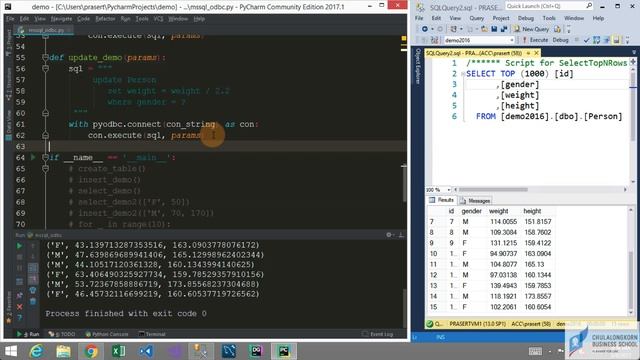Collapse the main block fold marker on line 64
This screenshot has height=360, width=640.
click(x=45, y=157)
